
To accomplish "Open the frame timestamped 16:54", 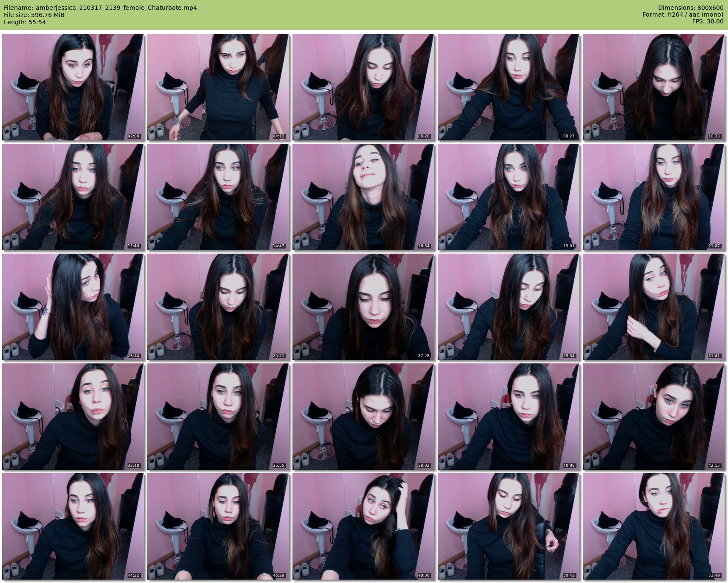I will pos(364,197).
